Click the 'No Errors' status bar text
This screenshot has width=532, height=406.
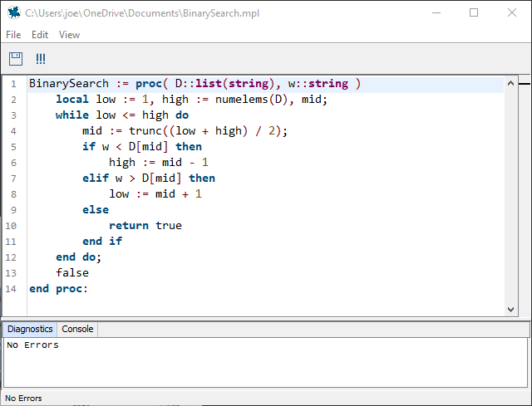(x=23, y=399)
